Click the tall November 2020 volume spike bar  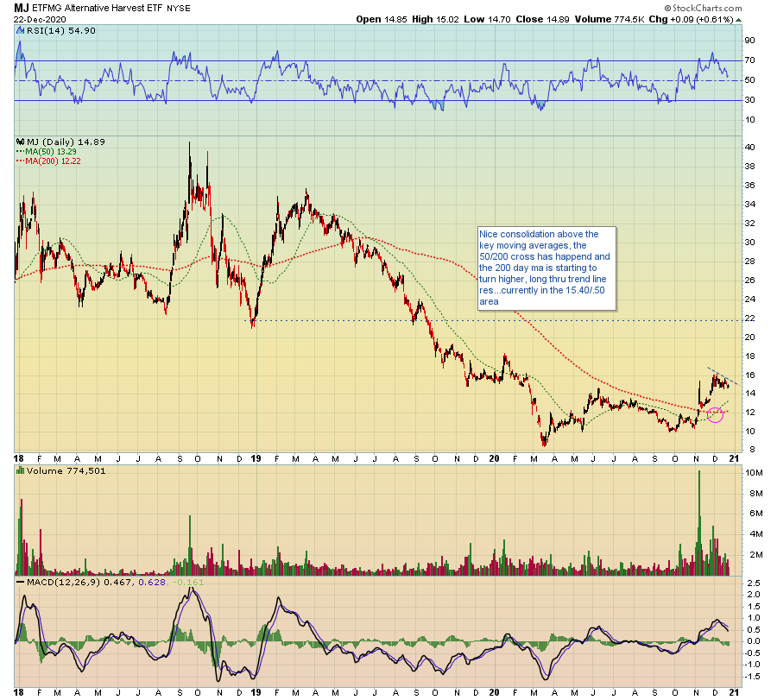699,523
